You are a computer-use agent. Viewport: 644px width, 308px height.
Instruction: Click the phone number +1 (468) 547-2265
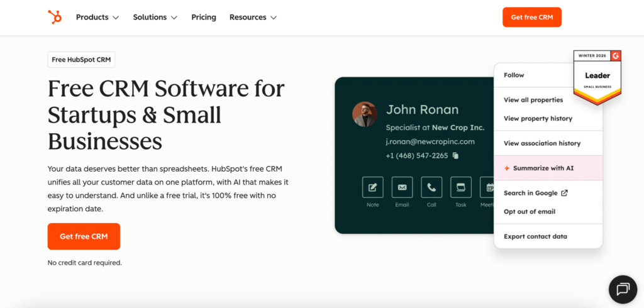click(417, 156)
